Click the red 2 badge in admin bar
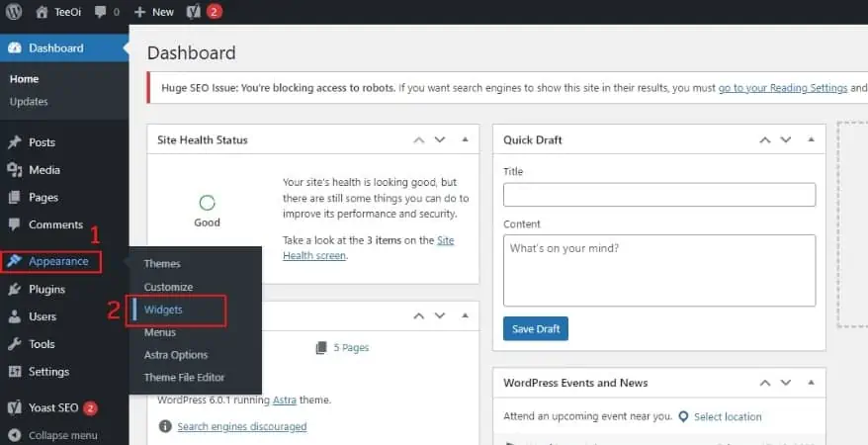The height and width of the screenshot is (445, 868). tap(215, 12)
